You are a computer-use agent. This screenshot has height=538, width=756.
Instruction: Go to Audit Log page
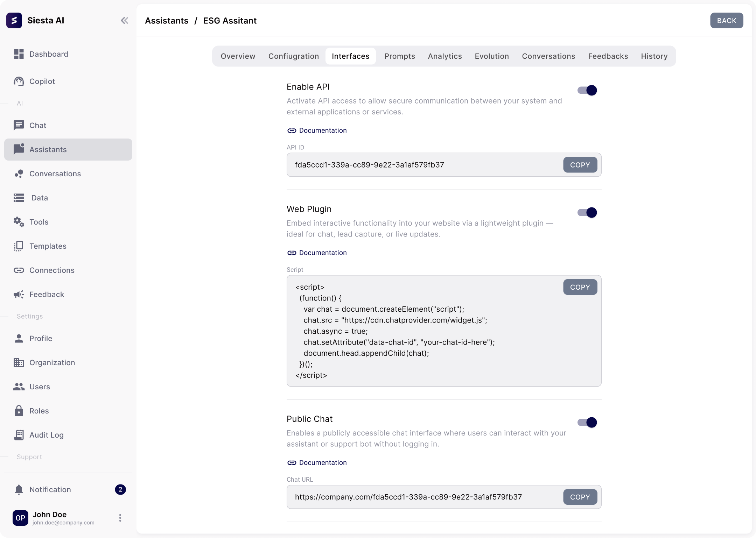68,435
